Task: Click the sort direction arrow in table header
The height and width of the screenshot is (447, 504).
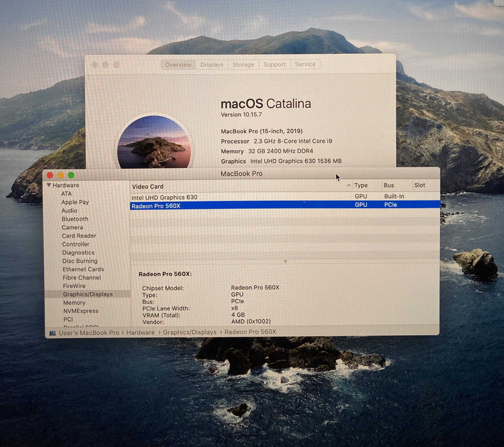Action: point(348,185)
